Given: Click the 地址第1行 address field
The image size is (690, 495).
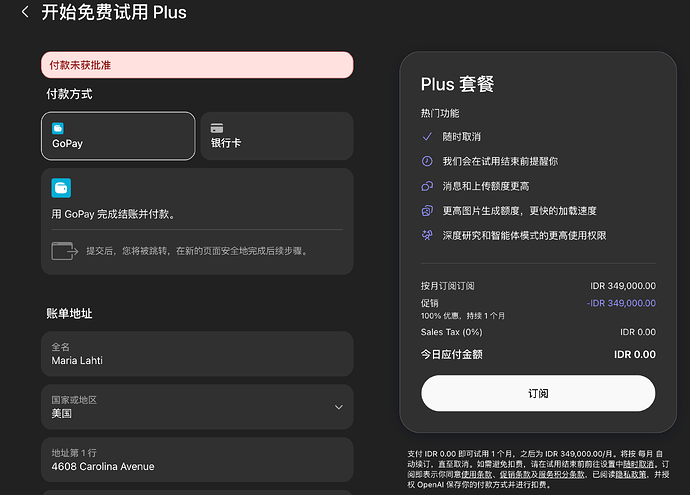Looking at the screenshot, I should [197, 460].
